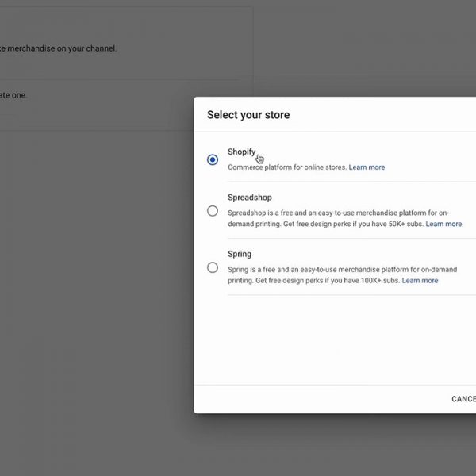This screenshot has height=476, width=476.
Task: Select the Shopify radio button
Action: pyautogui.click(x=213, y=159)
